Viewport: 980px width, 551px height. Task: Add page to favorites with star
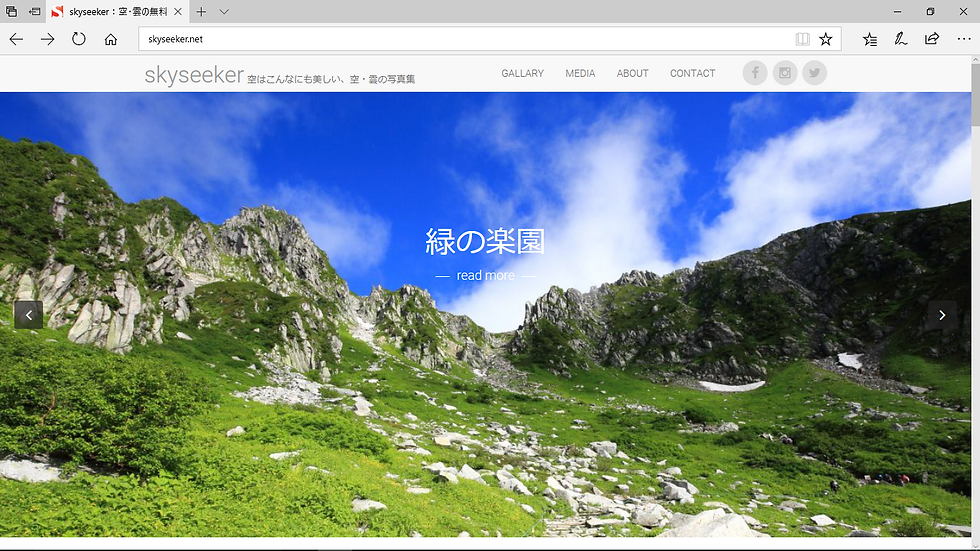[x=826, y=39]
